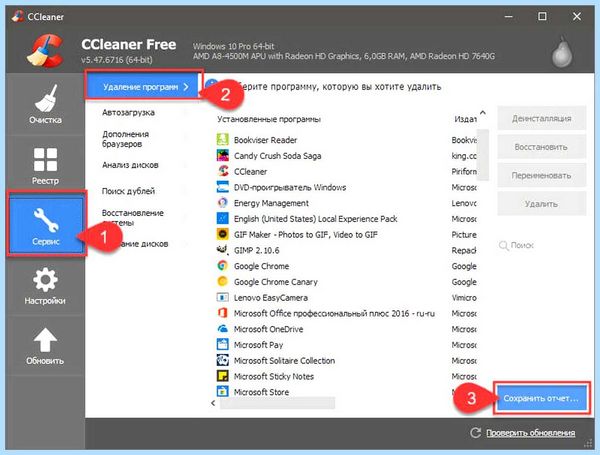600x455 pixels.
Task: Click the Удалить button
Action: (x=541, y=204)
